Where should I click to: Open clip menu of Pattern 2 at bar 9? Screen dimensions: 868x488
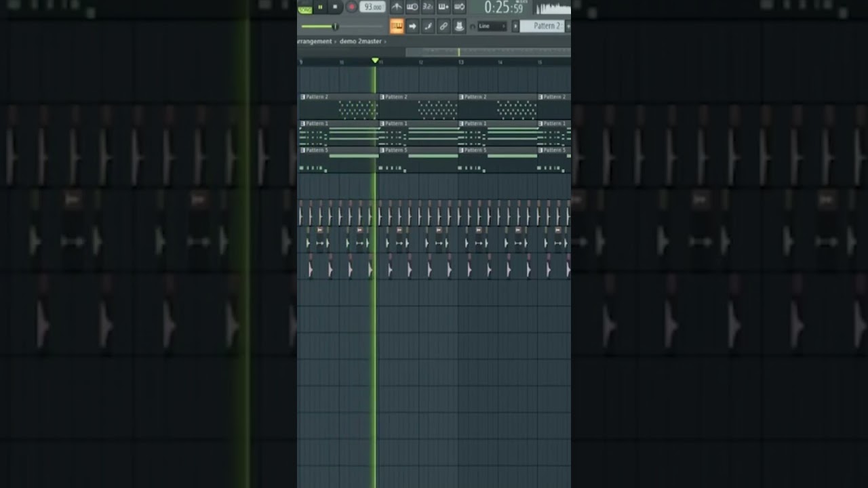tap(302, 97)
